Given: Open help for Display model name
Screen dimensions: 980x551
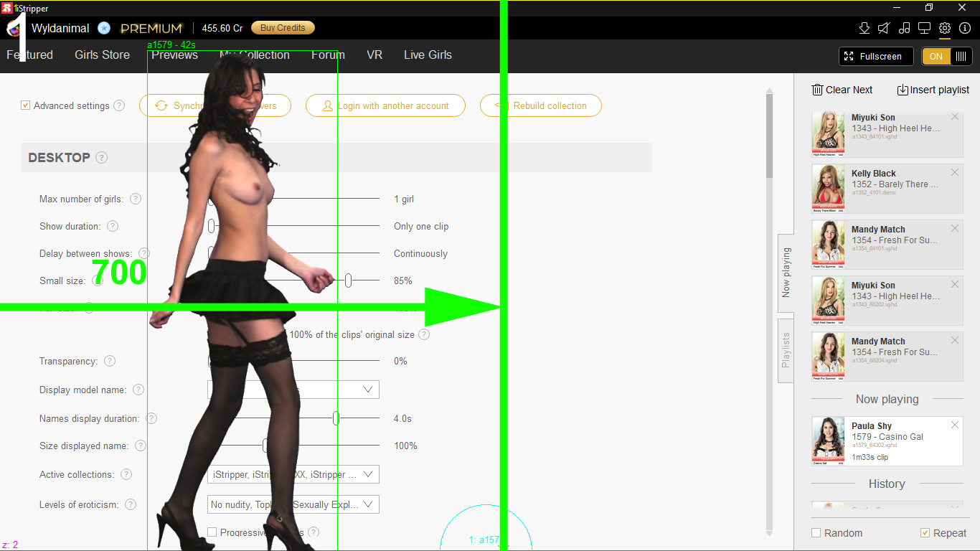Looking at the screenshot, I should point(138,390).
